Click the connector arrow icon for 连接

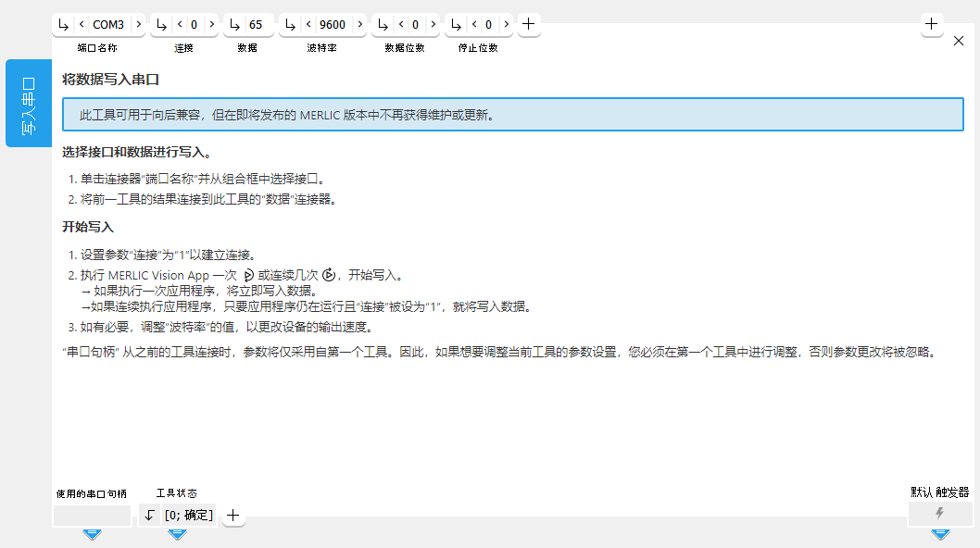tap(161, 25)
